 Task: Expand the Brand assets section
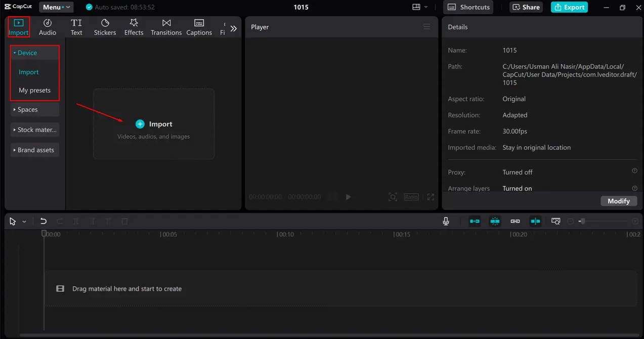tap(35, 150)
